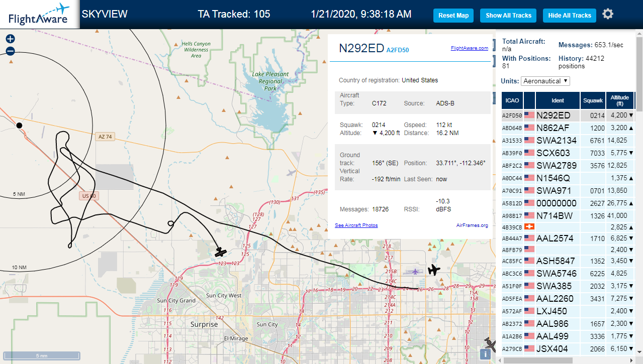
Task: Open the Units Aeronautical dropdown
Action: (x=545, y=81)
